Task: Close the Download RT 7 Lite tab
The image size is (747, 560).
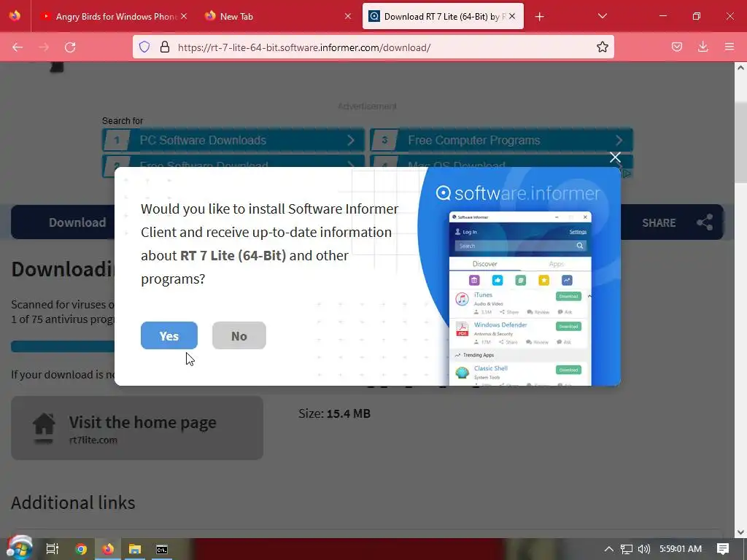Action: tap(512, 16)
